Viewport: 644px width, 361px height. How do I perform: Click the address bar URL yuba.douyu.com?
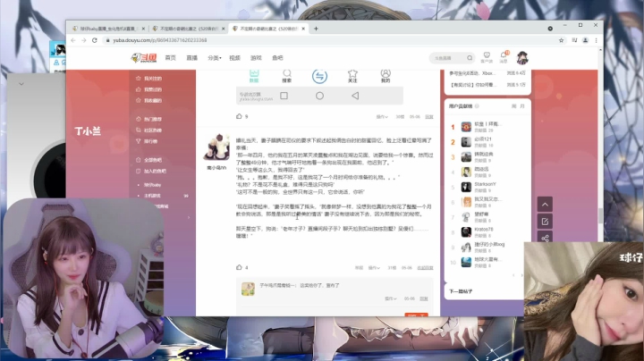(160, 40)
